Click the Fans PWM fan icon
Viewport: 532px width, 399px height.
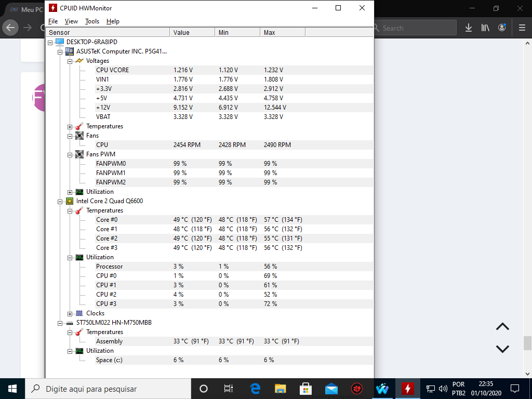click(79, 154)
